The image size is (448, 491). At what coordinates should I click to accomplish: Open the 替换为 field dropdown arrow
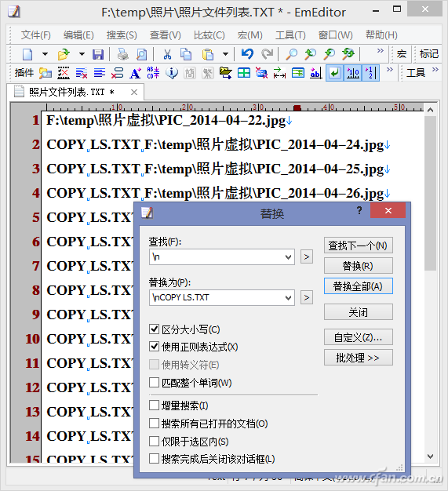point(289,297)
